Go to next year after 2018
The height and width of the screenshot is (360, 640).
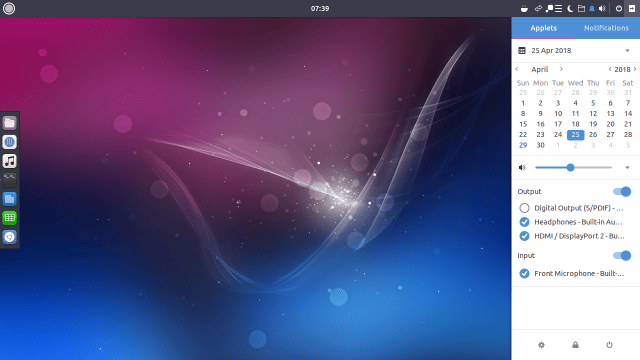point(635,69)
